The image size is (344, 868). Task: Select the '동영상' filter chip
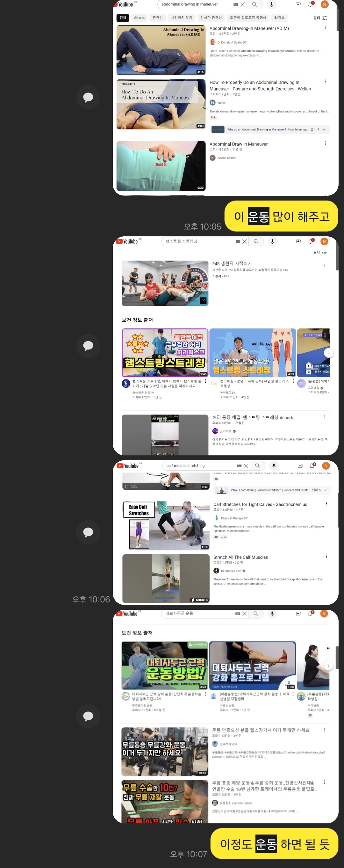tap(158, 18)
